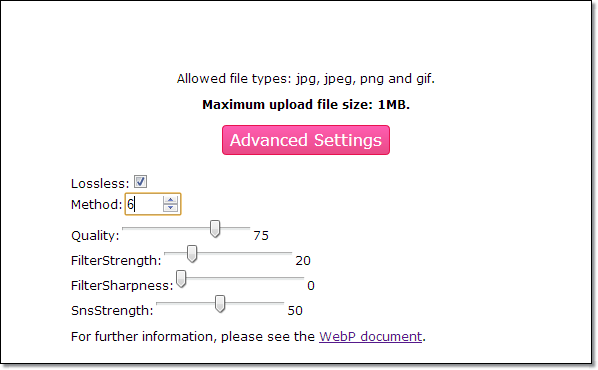Click the Method label text
This screenshot has height=370, width=598.
(x=96, y=204)
